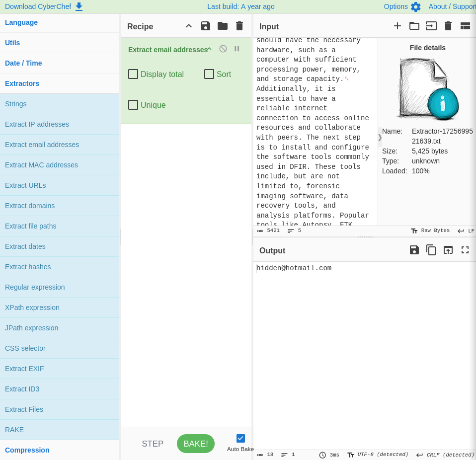Viewport: 476px width, 460px height.
Task: Click the BAKE! button
Action: pos(196,444)
